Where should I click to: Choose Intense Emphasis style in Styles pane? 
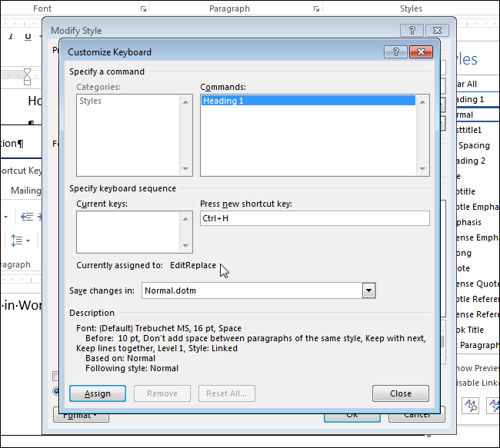point(477,237)
